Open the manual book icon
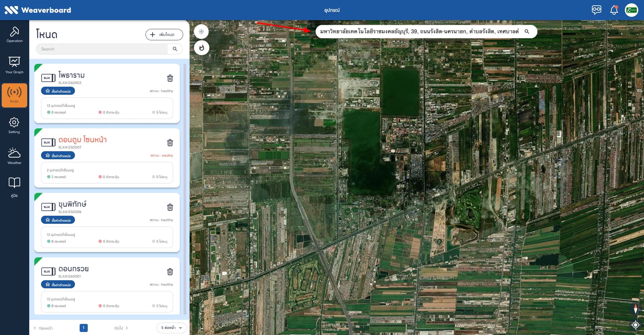 point(14,187)
